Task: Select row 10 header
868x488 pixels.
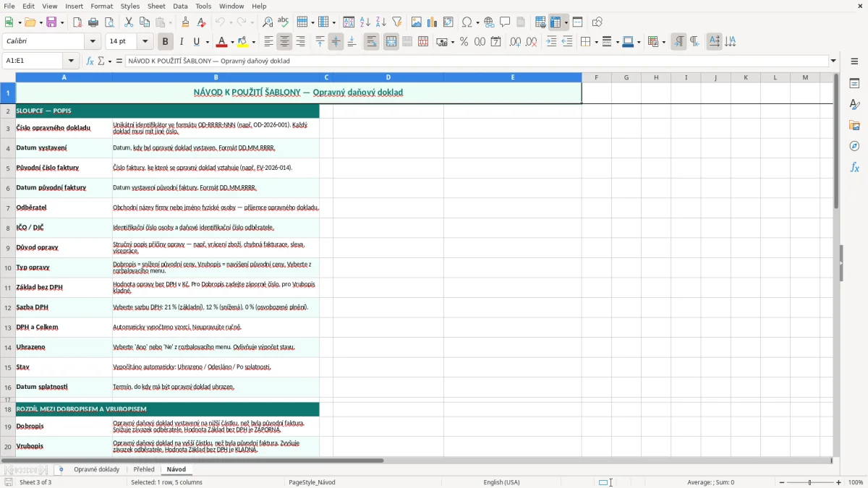Action: pos(8,267)
